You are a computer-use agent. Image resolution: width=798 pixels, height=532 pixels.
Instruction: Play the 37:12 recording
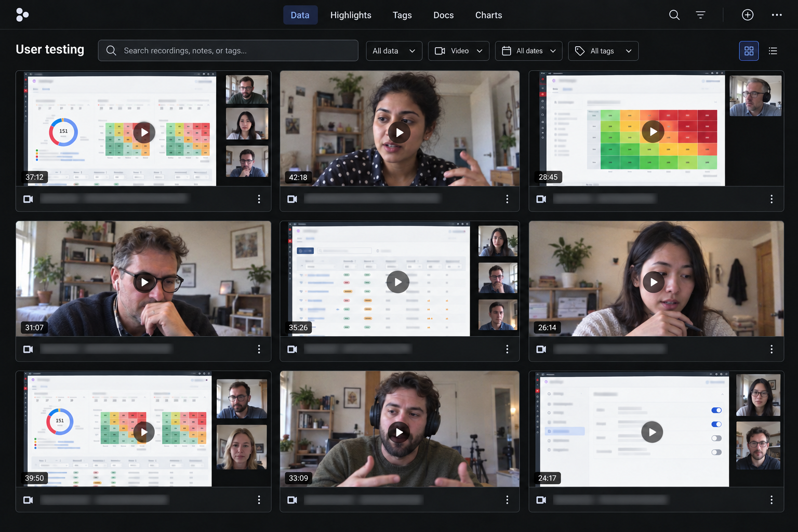[x=144, y=132]
